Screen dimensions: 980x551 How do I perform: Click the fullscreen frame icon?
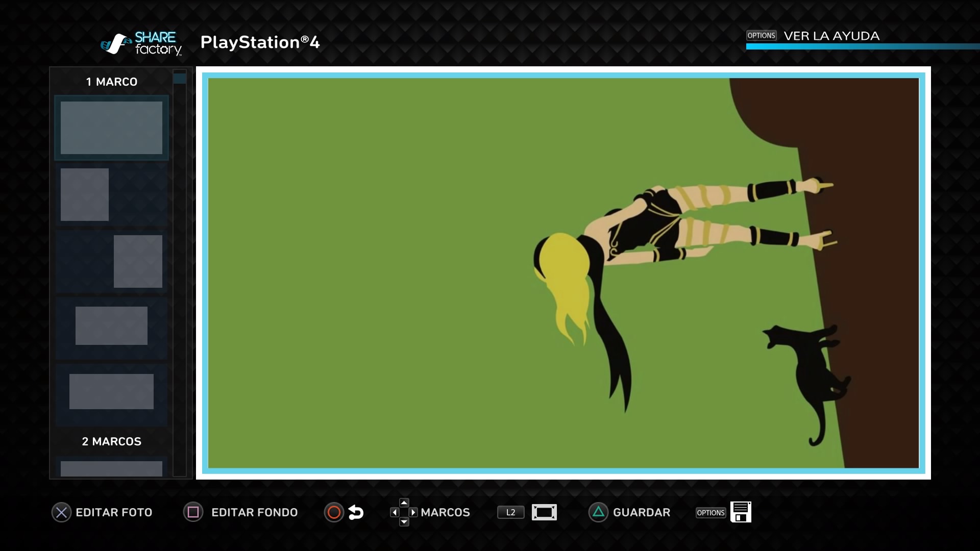pyautogui.click(x=544, y=512)
